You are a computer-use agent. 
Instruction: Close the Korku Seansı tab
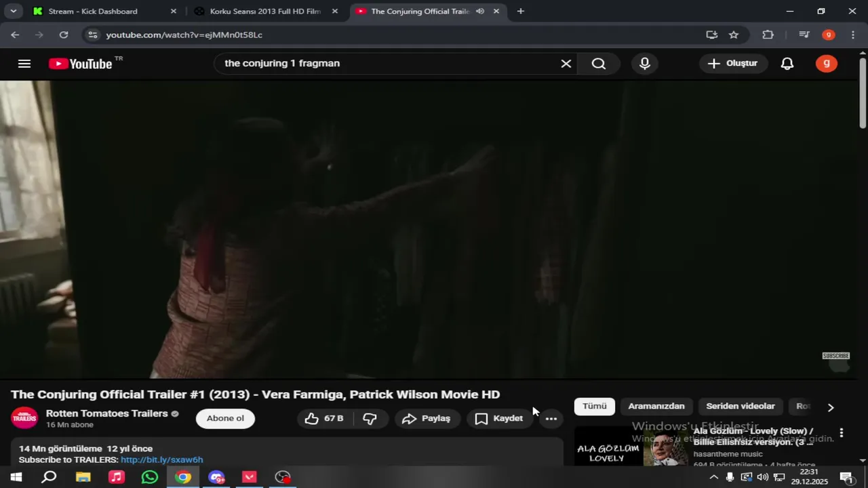point(334,12)
